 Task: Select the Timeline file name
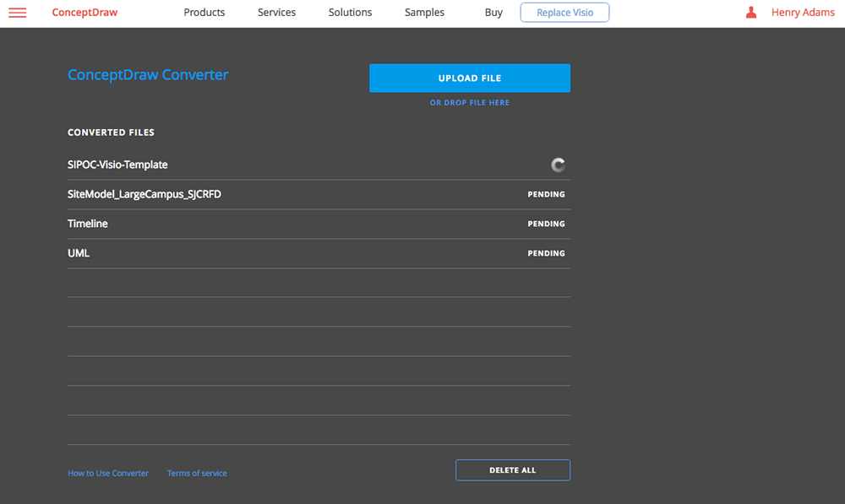click(88, 224)
